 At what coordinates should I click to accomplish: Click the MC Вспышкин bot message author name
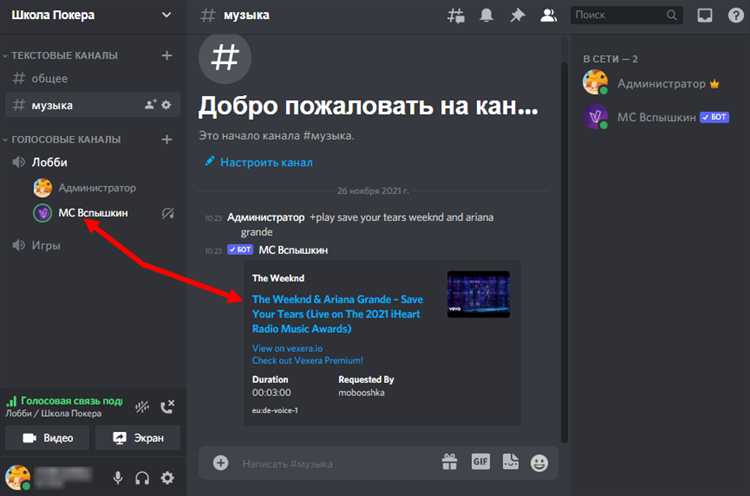click(293, 250)
